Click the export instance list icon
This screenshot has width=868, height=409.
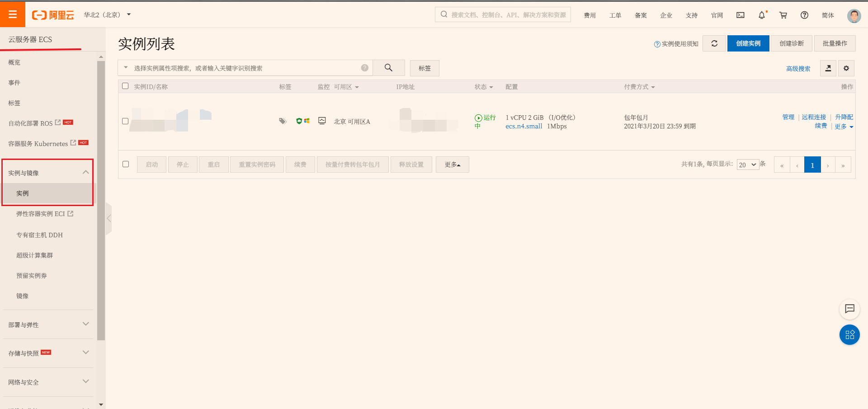[x=828, y=68]
